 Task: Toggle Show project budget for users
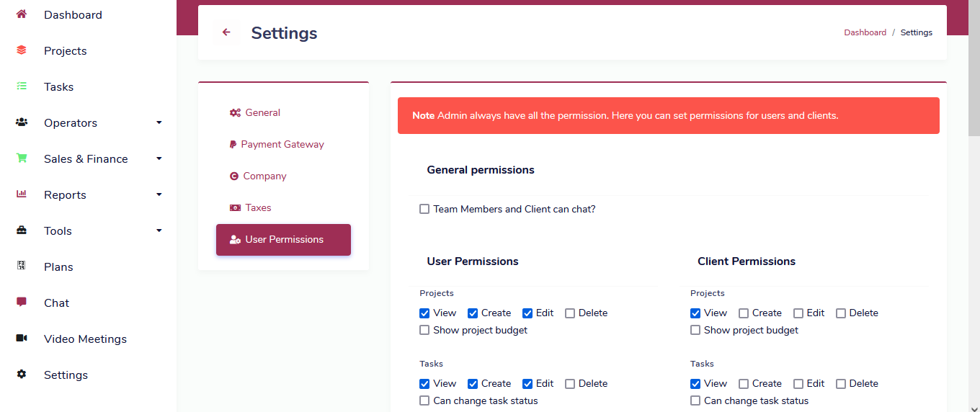tap(424, 331)
